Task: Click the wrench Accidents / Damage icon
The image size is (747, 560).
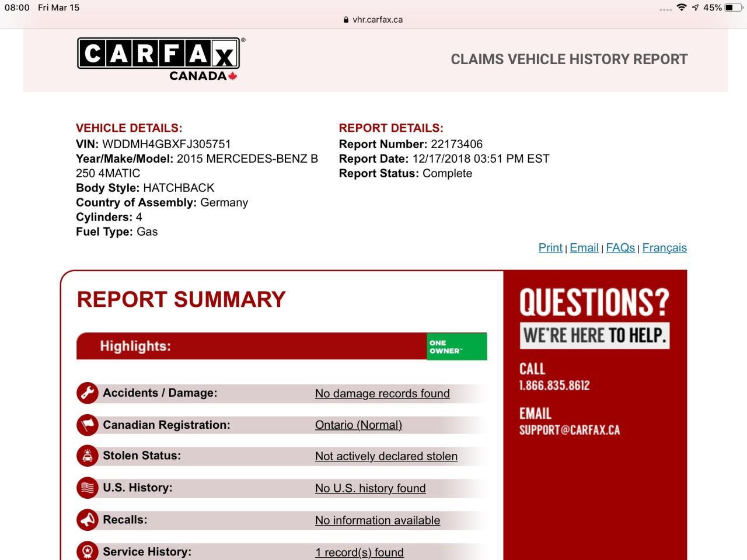Action: point(88,393)
